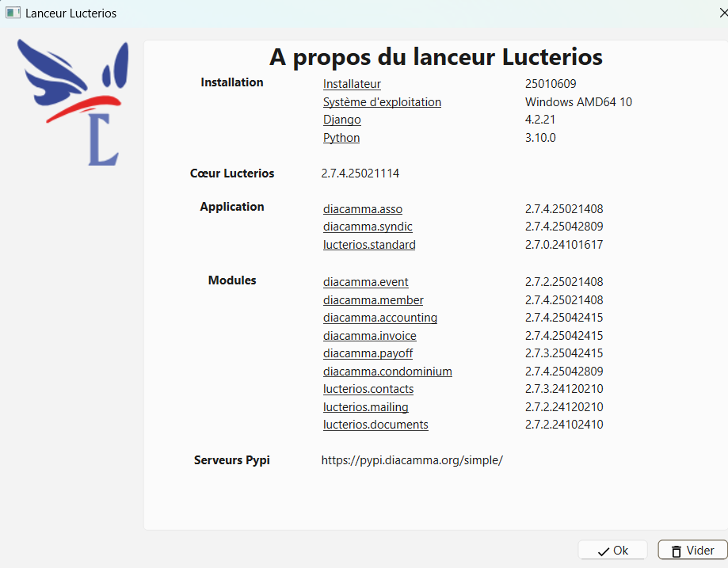728x568 pixels.
Task: Click the installer version 25010609
Action: (551, 84)
